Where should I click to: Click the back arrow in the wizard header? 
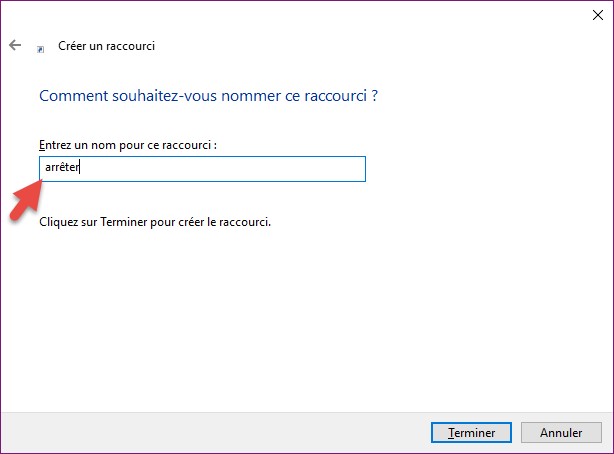click(x=15, y=46)
